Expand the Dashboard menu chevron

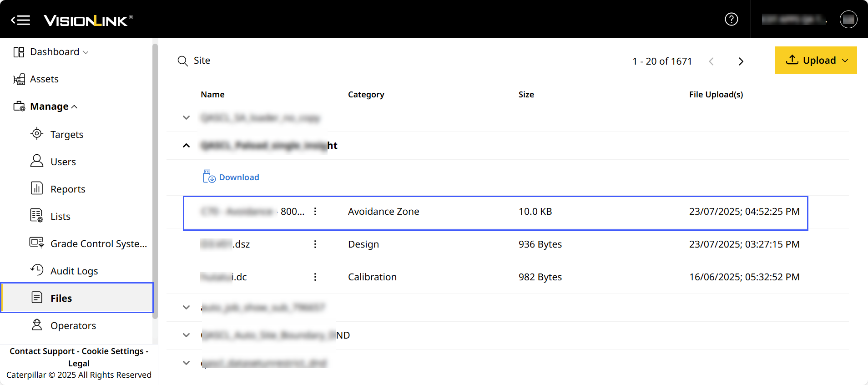coord(86,52)
